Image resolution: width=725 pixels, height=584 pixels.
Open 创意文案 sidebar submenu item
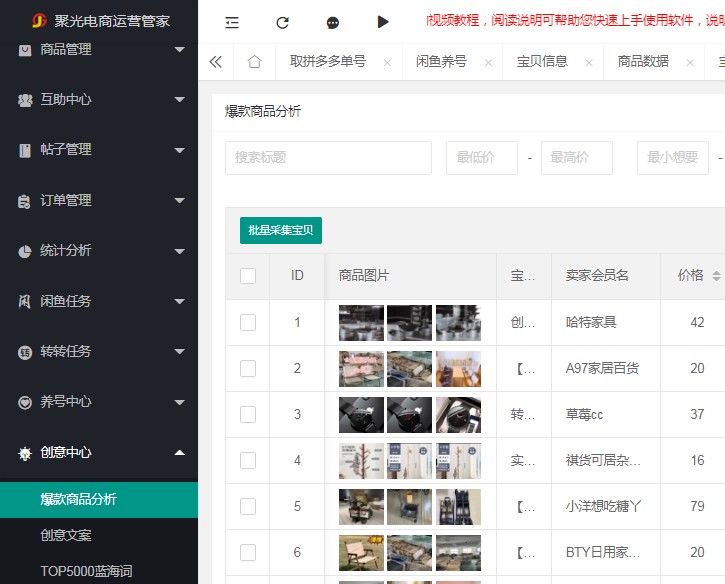click(x=66, y=535)
